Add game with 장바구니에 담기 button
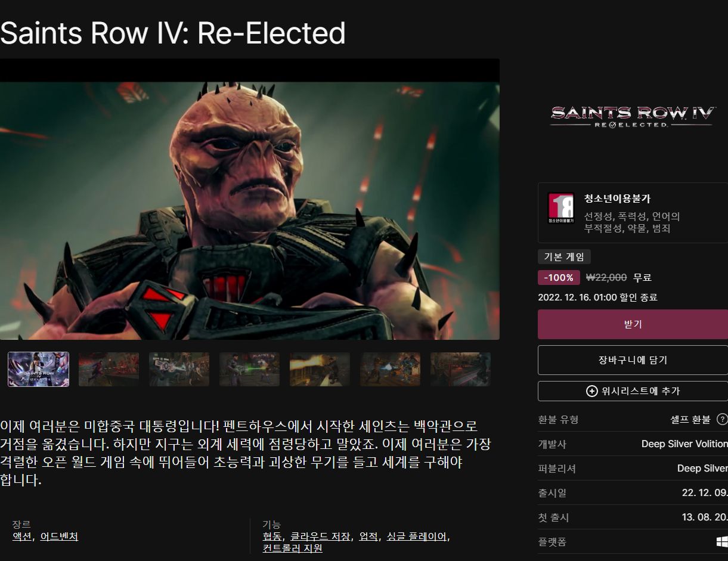The image size is (728, 561). [633, 360]
